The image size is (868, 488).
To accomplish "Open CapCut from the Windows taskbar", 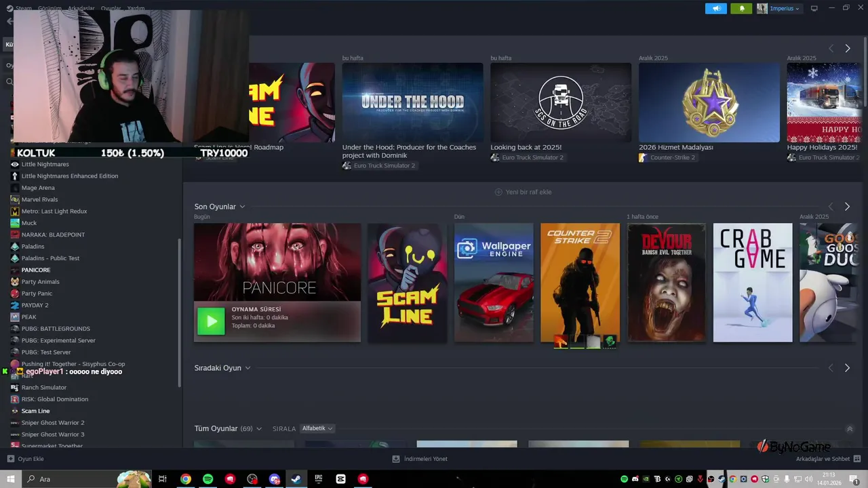I will point(340,479).
